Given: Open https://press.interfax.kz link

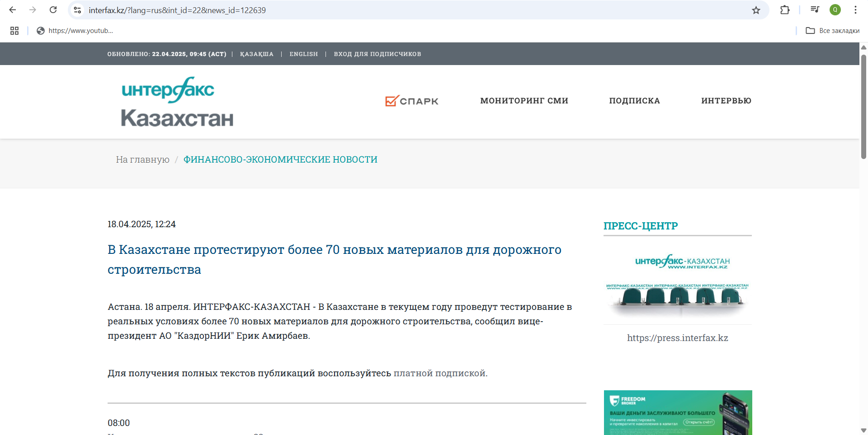Looking at the screenshot, I should pyautogui.click(x=678, y=338).
